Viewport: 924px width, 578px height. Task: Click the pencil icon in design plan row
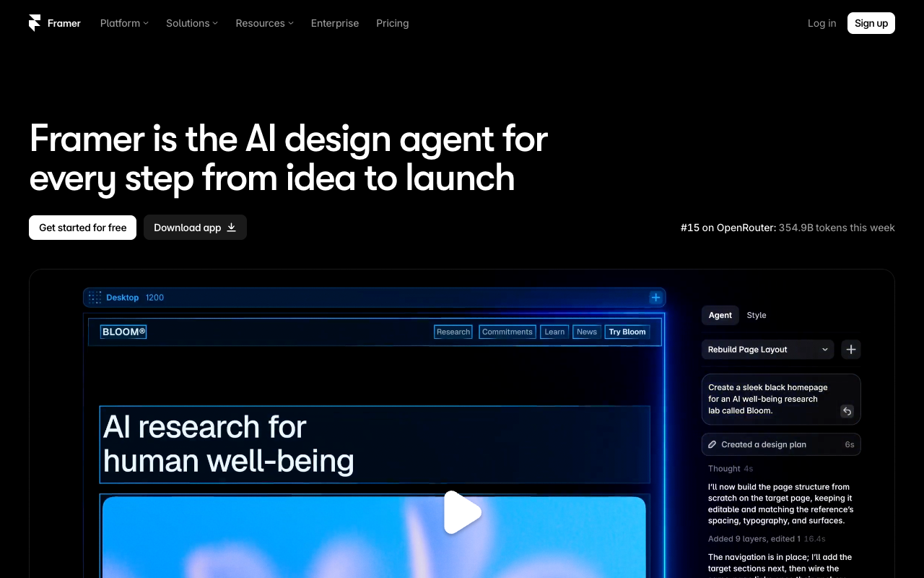coord(712,444)
